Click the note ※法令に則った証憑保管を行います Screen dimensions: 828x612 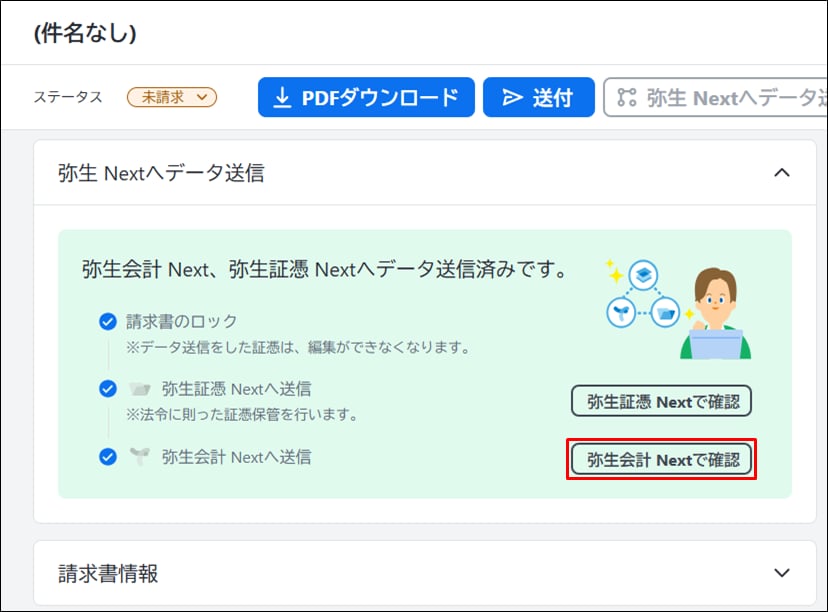click(242, 415)
